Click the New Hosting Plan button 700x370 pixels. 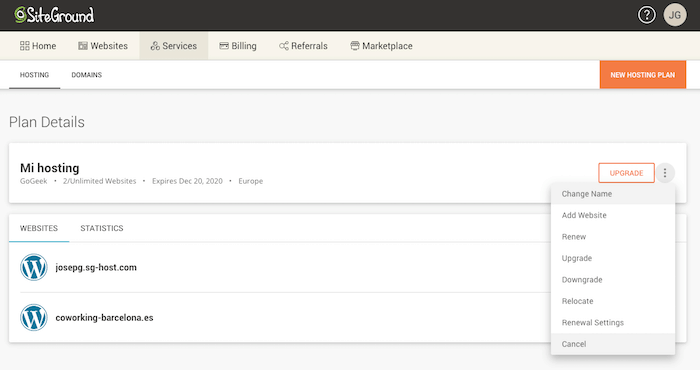(642, 75)
